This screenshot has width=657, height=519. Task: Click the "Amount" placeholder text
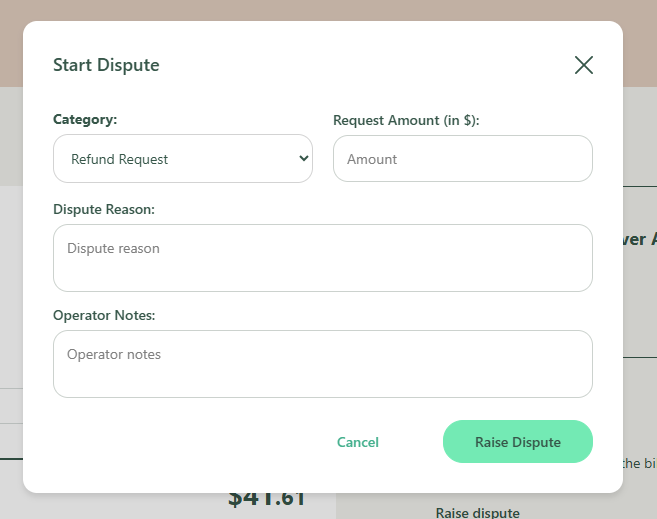click(372, 159)
